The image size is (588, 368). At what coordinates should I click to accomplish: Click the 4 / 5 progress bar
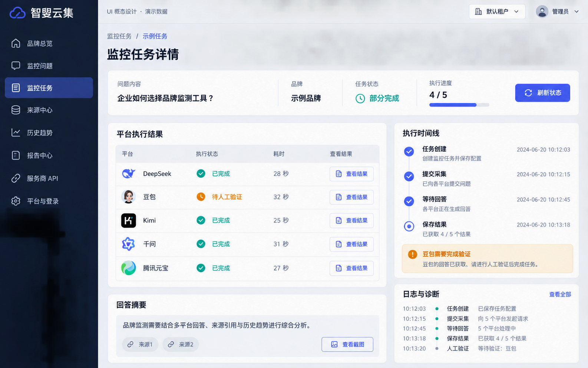[459, 105]
